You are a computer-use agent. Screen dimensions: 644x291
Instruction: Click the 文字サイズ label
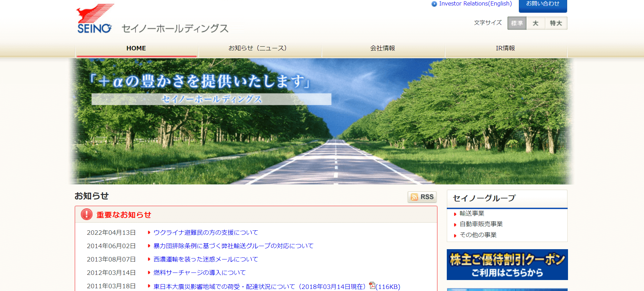(488, 23)
